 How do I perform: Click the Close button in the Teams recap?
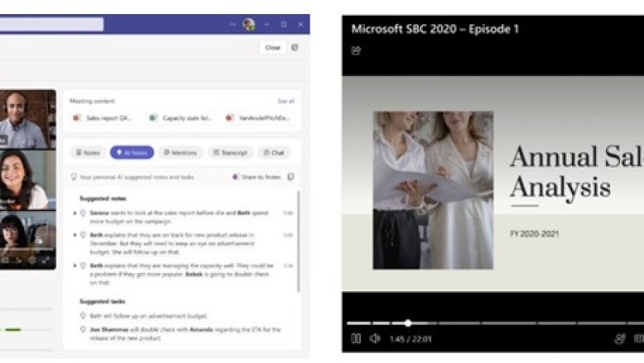click(272, 48)
